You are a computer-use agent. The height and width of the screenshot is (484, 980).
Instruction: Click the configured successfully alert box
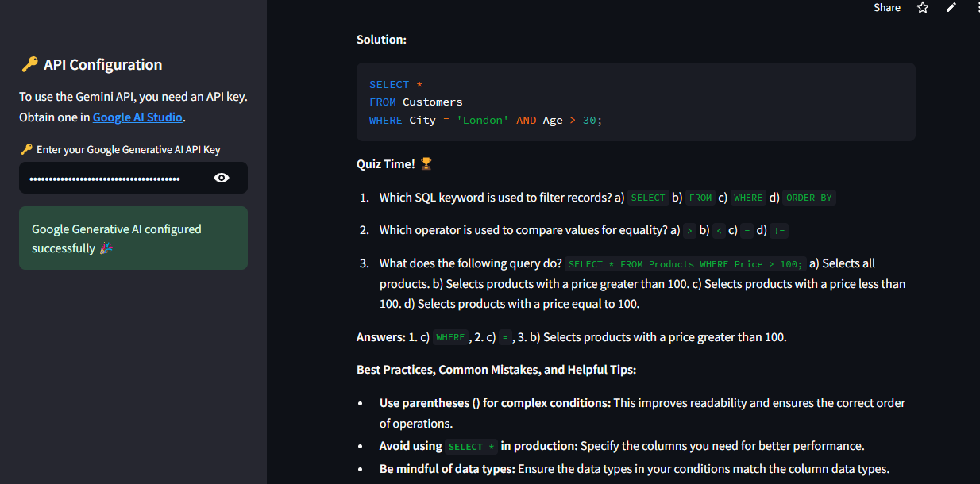coord(133,238)
